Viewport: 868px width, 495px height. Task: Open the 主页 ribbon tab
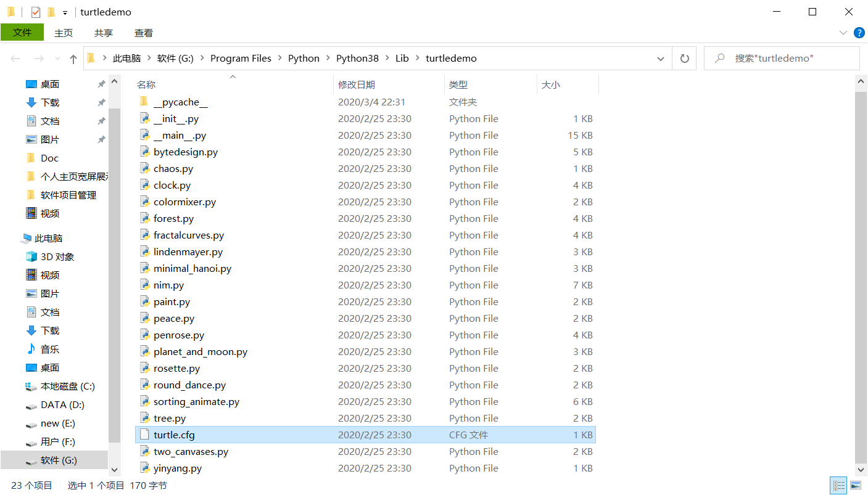[x=64, y=33]
